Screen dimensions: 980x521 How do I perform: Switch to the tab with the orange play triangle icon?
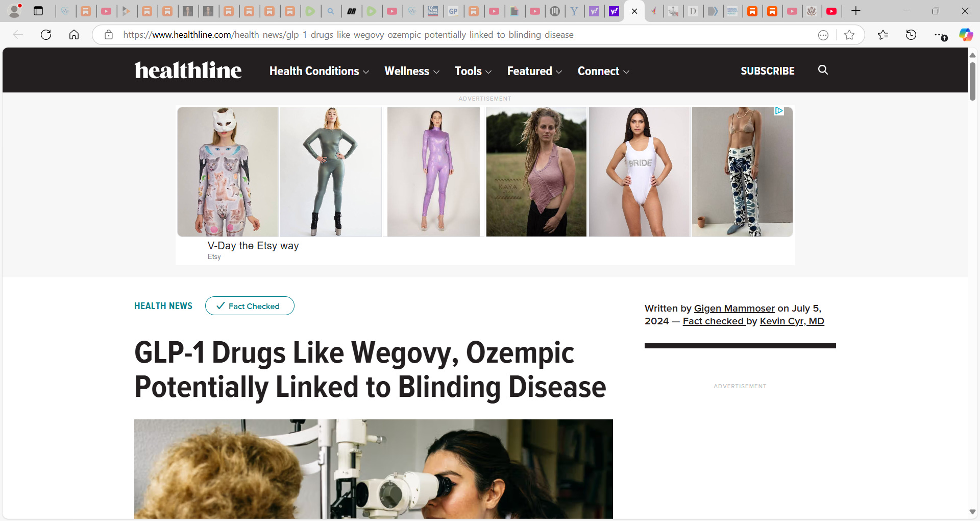click(127, 11)
